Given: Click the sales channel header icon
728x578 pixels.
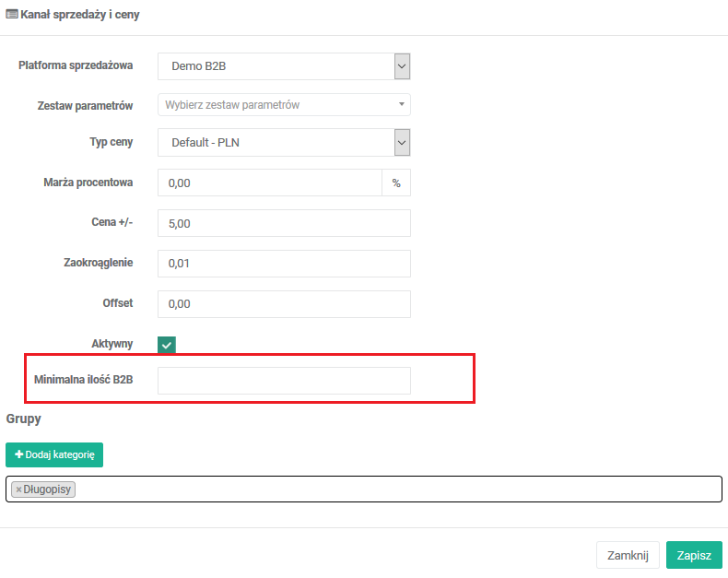Looking at the screenshot, I should [12, 15].
